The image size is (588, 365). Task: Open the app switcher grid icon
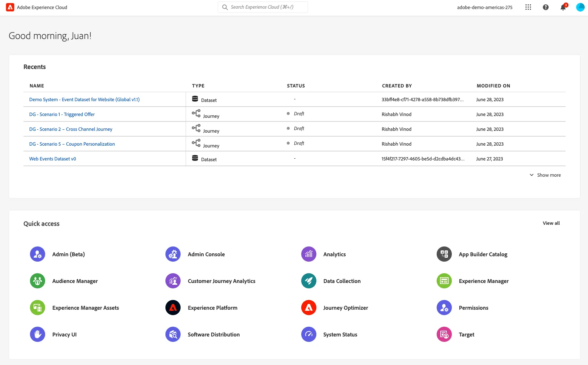528,7
